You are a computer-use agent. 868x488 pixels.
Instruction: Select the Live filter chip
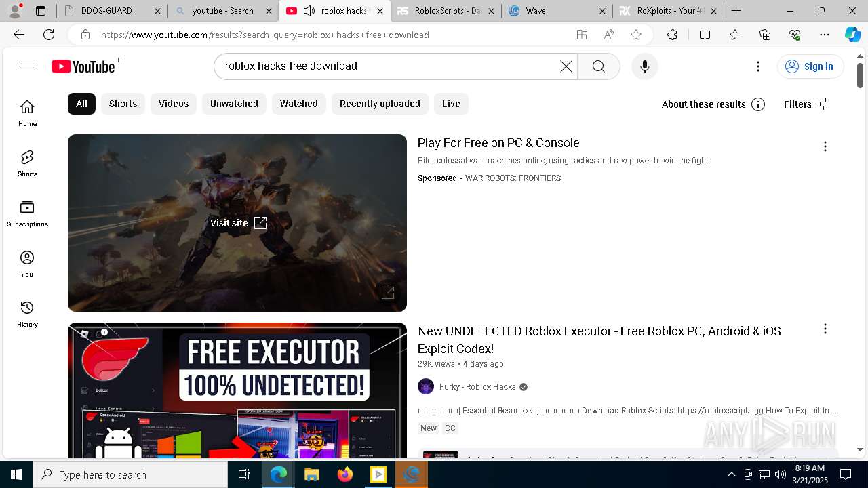coord(451,104)
